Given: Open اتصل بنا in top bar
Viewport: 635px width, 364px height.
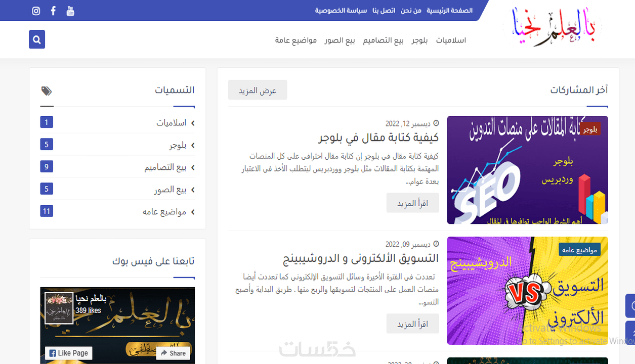Looking at the screenshot, I should point(384,11).
